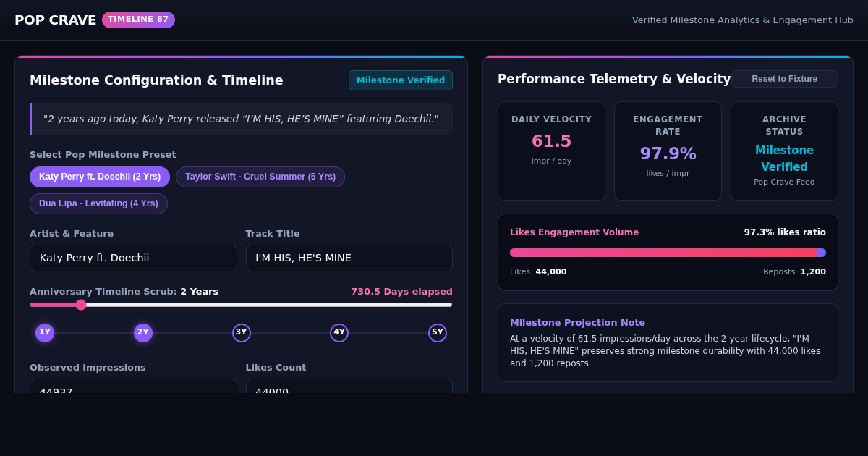Jump to 1Y timeline marker
The height and width of the screenshot is (456, 868).
click(x=45, y=333)
